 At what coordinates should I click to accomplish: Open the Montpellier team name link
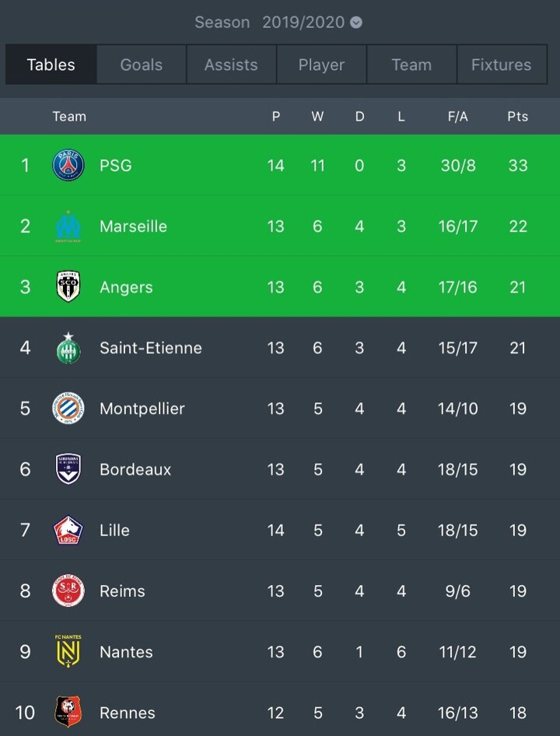click(x=142, y=408)
